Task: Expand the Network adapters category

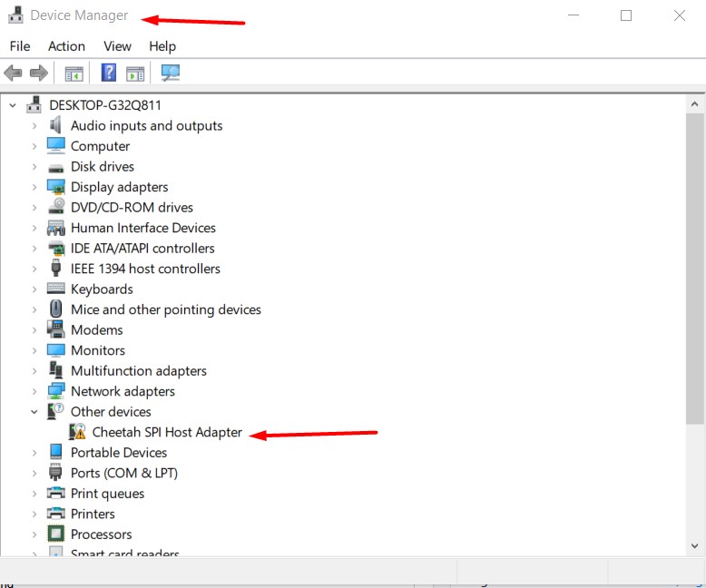Action: pyautogui.click(x=34, y=391)
